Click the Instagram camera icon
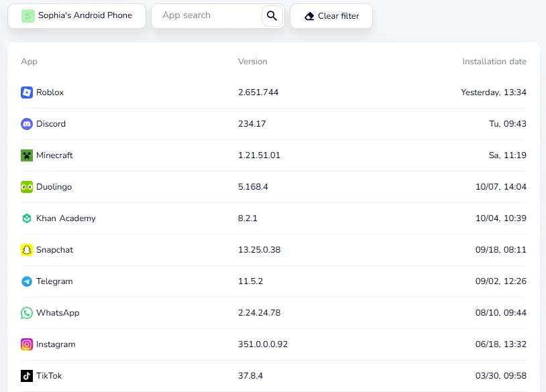The height and width of the screenshot is (392, 546). (27, 344)
